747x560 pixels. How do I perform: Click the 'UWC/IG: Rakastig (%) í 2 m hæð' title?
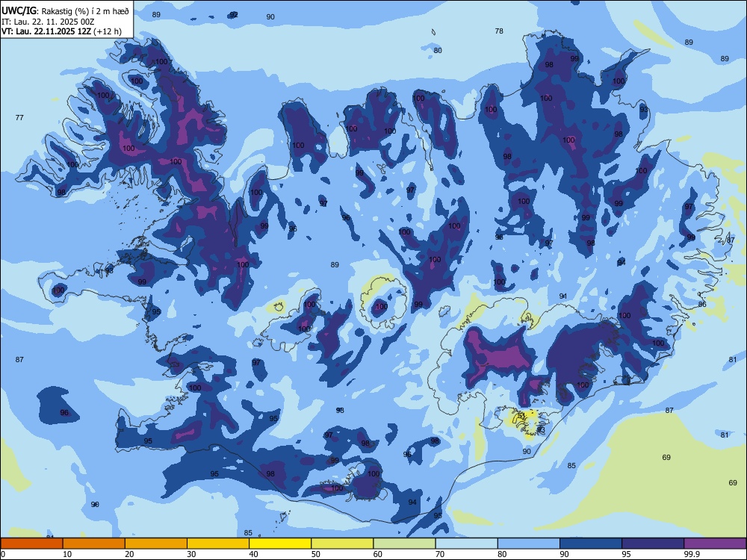tap(65, 11)
